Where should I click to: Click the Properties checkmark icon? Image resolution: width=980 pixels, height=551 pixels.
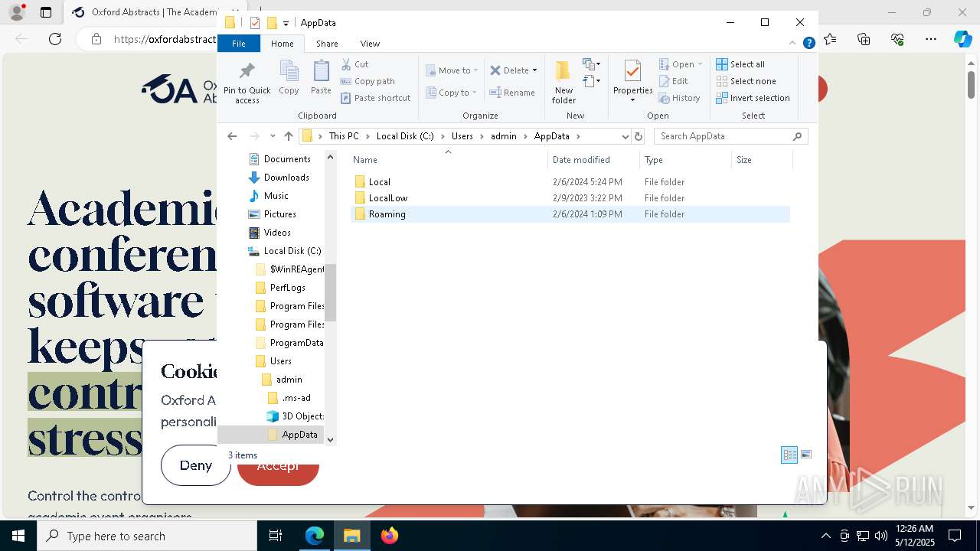pos(632,71)
